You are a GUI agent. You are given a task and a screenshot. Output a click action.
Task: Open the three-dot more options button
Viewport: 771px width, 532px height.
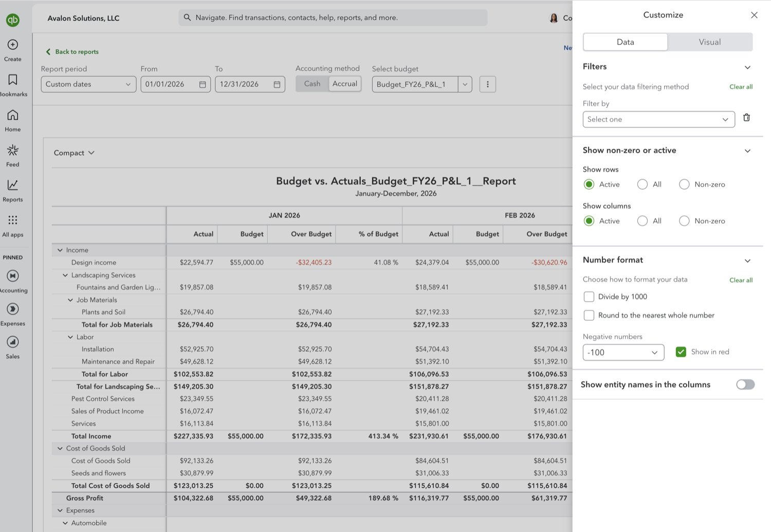point(488,84)
